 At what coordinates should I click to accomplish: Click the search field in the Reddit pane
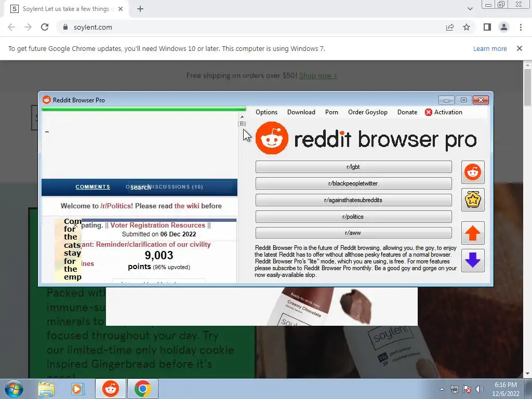coord(180,187)
